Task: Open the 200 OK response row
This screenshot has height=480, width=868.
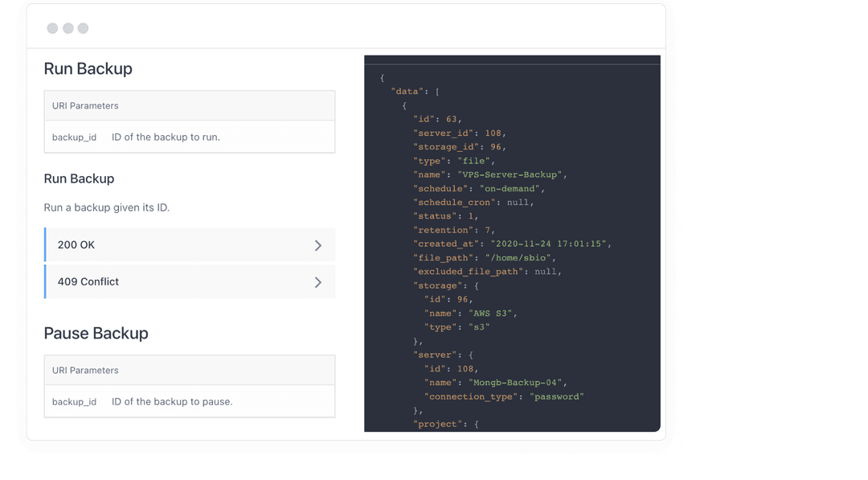Action: point(190,244)
